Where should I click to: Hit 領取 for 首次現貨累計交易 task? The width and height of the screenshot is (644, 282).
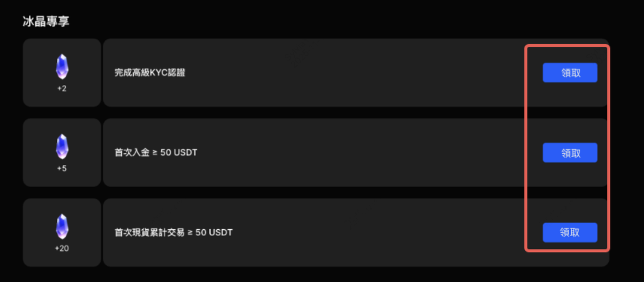[570, 232]
